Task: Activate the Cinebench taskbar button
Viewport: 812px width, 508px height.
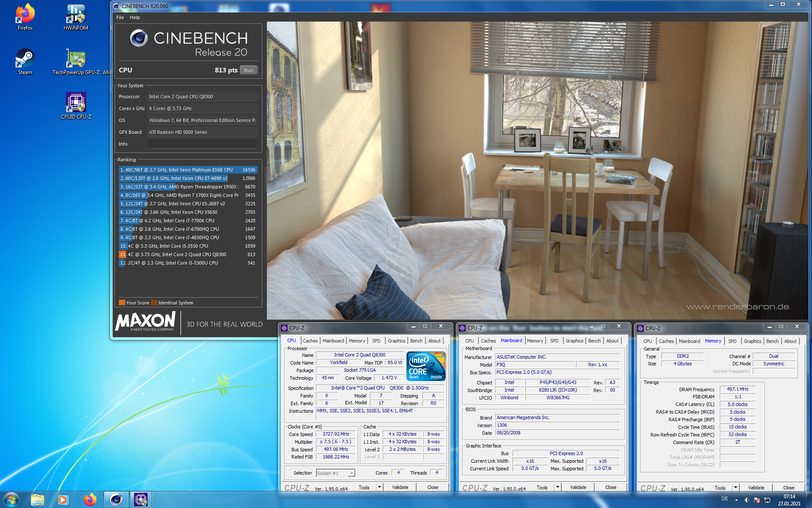Action: point(116,500)
